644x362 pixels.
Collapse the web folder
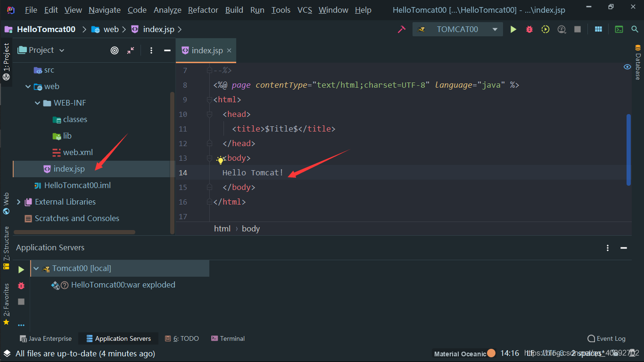click(x=28, y=87)
